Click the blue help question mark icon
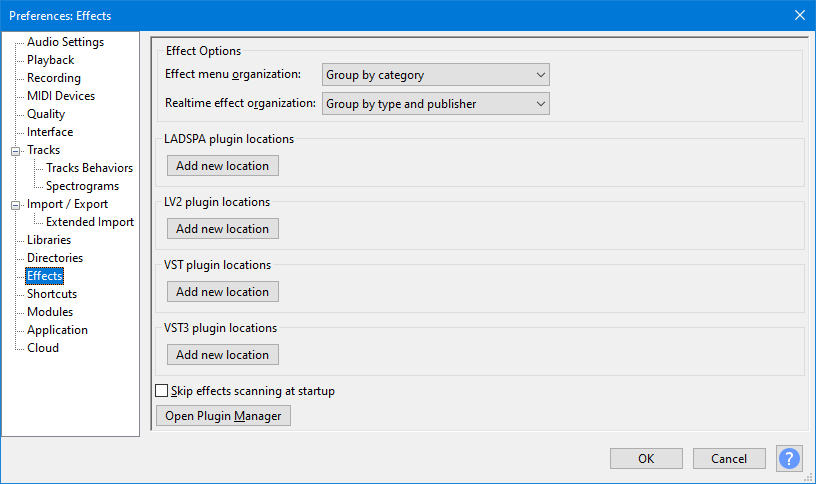The image size is (816, 484). [789, 458]
